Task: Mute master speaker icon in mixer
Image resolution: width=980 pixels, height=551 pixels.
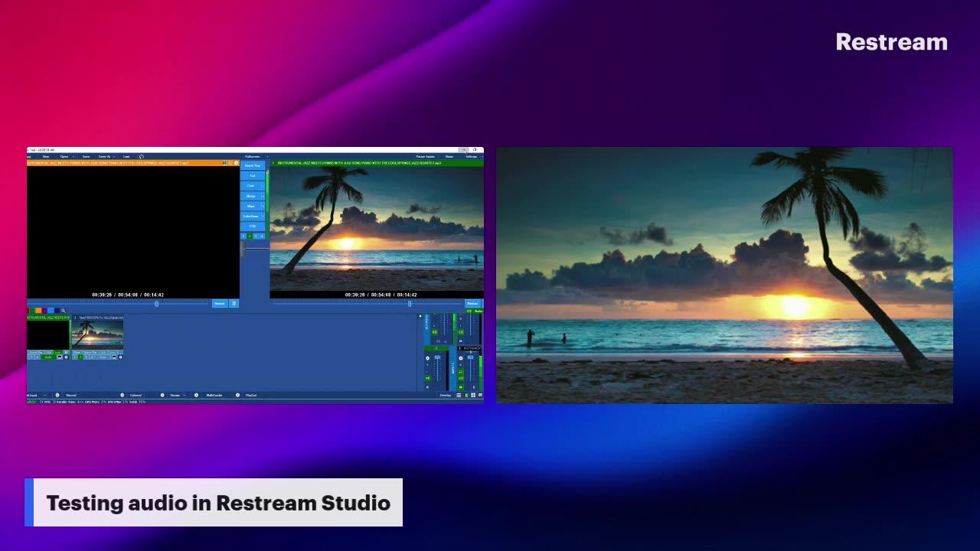Action: coord(435,332)
